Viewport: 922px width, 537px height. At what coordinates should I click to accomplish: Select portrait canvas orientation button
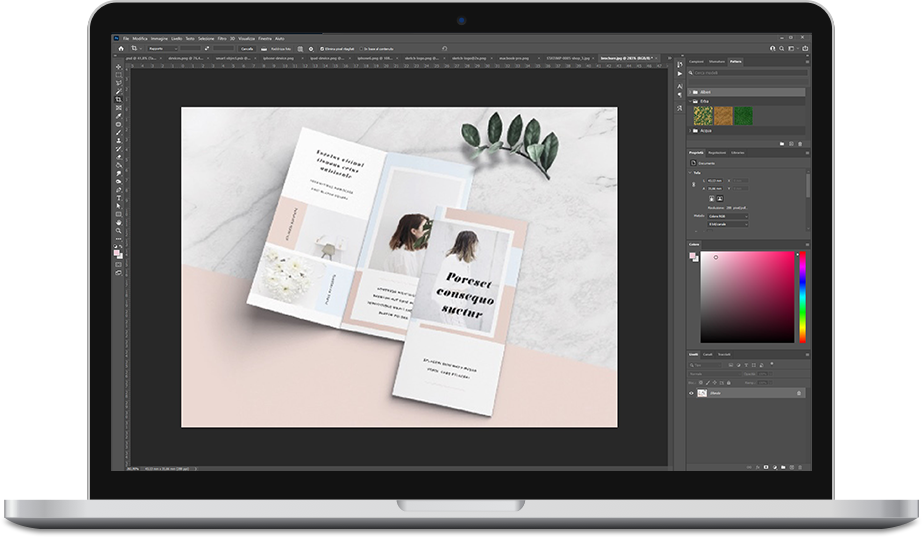pos(711,198)
